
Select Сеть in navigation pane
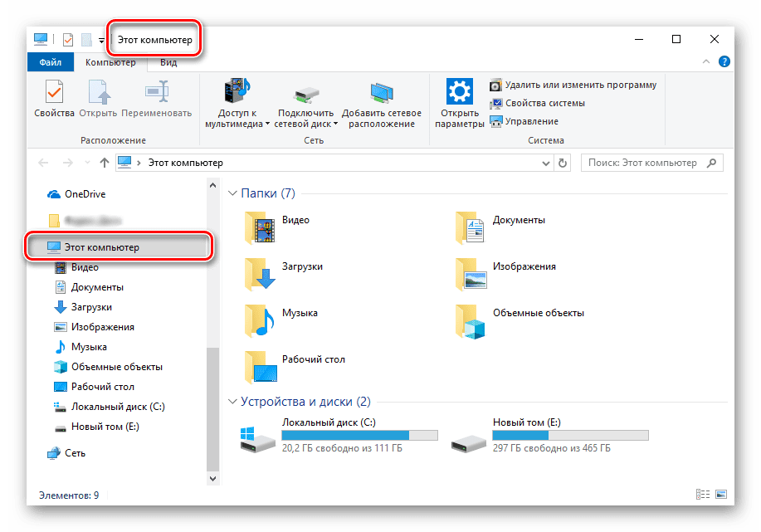pos(66,453)
